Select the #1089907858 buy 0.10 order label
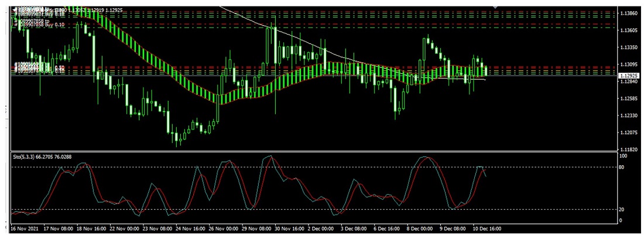This screenshot has width=644, height=238. pyautogui.click(x=40, y=26)
